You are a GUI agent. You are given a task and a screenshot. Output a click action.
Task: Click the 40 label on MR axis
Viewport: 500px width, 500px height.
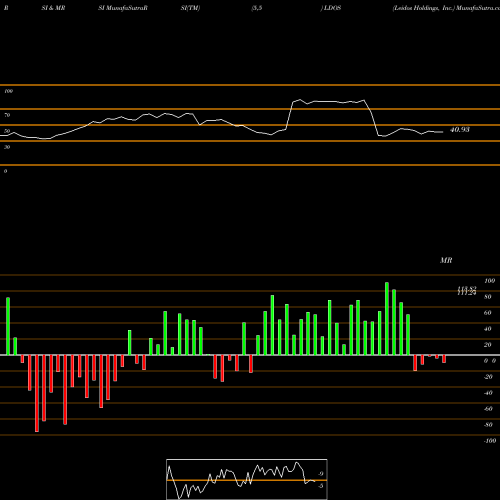[488, 329]
